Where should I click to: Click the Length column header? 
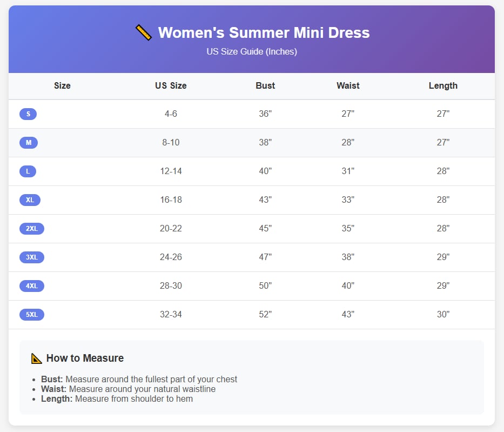pos(443,85)
